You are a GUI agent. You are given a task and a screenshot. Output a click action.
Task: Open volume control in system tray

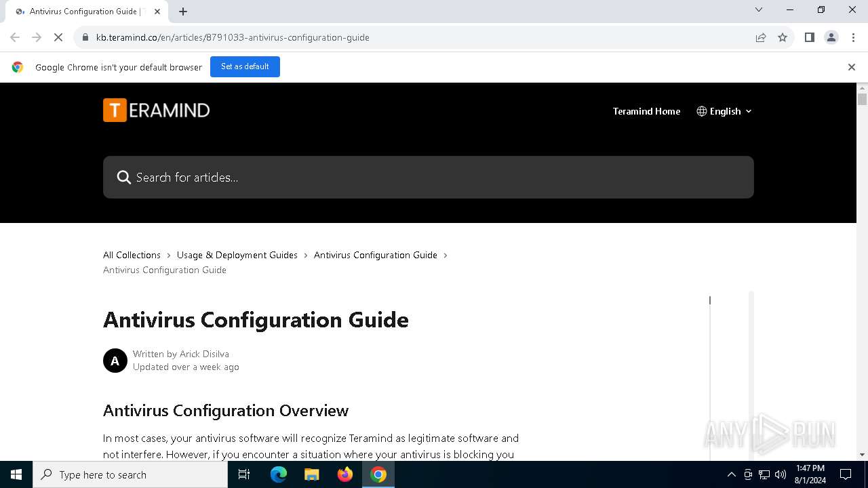781,474
